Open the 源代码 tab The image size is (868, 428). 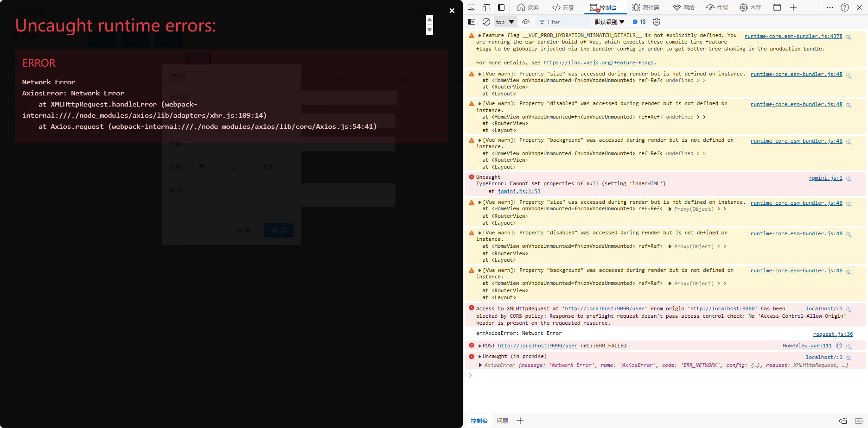click(645, 7)
